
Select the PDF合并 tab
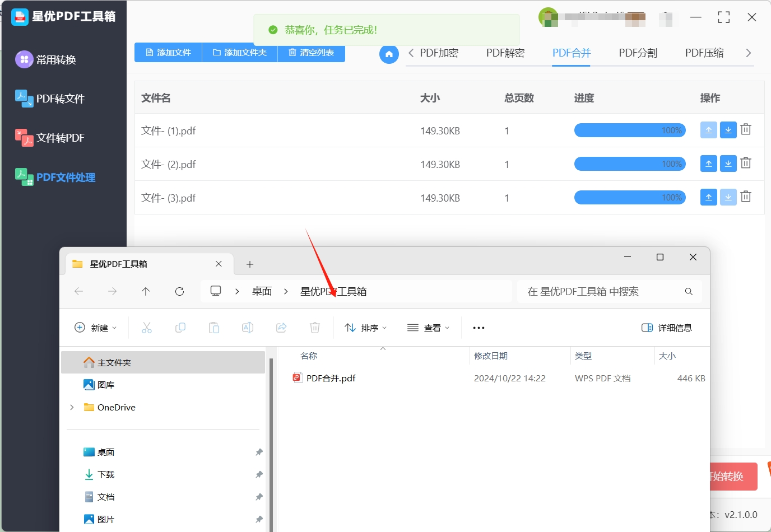572,53
